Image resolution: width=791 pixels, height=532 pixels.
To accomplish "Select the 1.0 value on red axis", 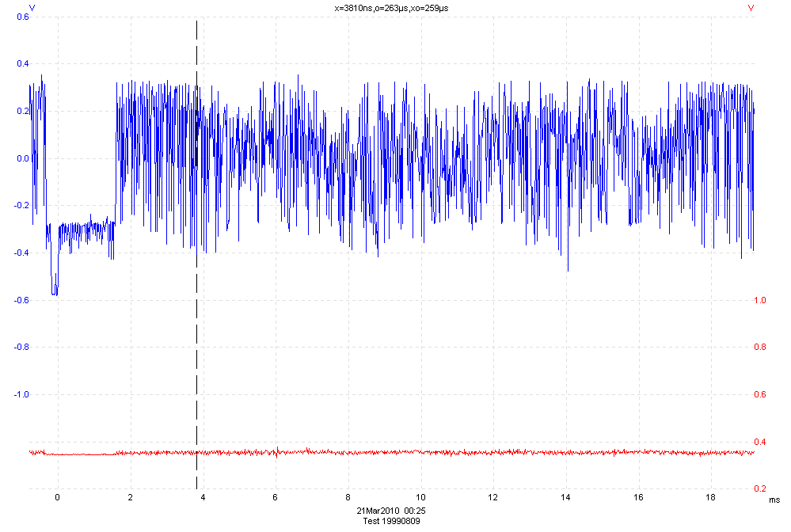I will tap(759, 301).
